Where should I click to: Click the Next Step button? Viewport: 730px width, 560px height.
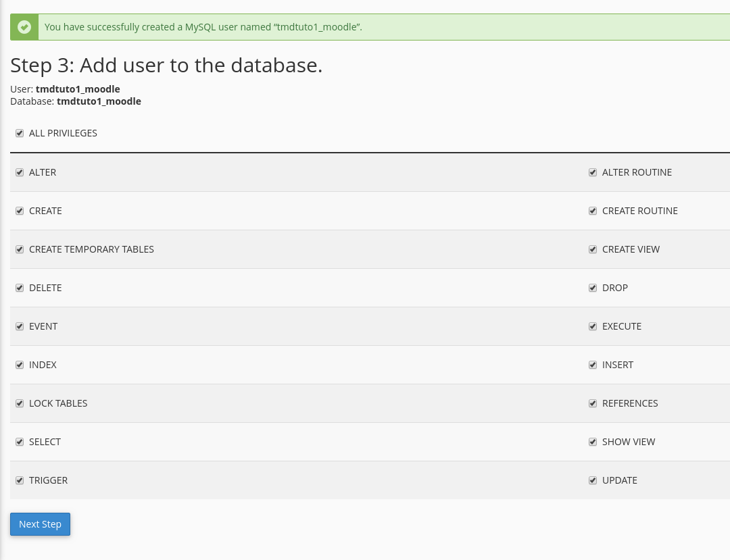40,524
